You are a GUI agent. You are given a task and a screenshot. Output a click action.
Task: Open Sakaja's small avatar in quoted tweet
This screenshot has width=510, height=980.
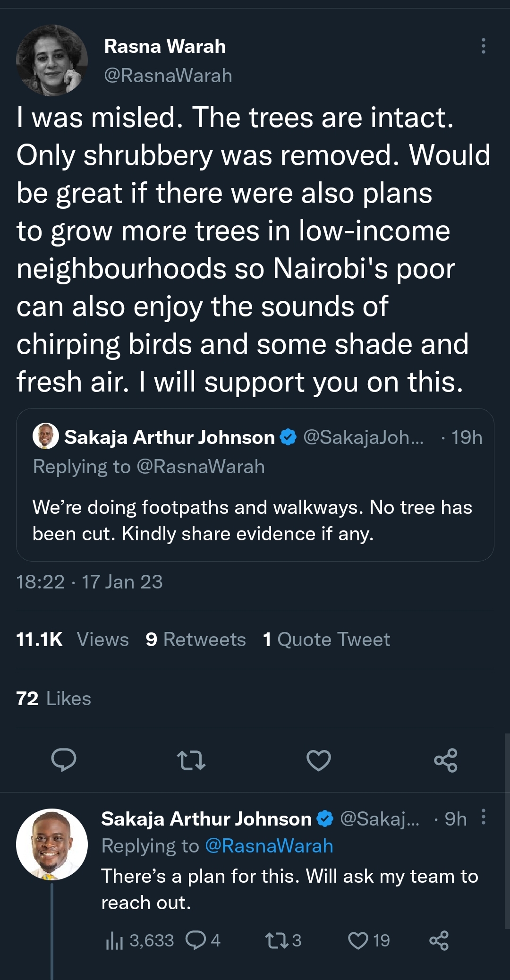pos(45,436)
